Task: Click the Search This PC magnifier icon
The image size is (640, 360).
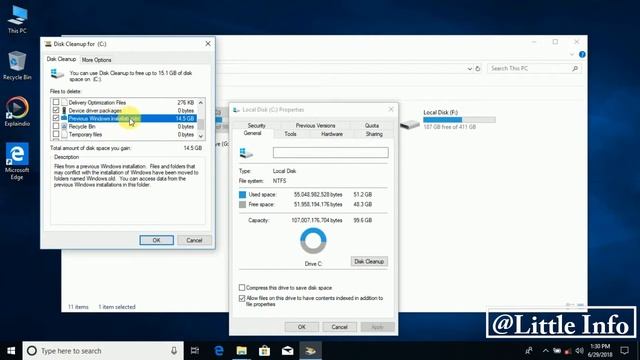Action: [575, 69]
